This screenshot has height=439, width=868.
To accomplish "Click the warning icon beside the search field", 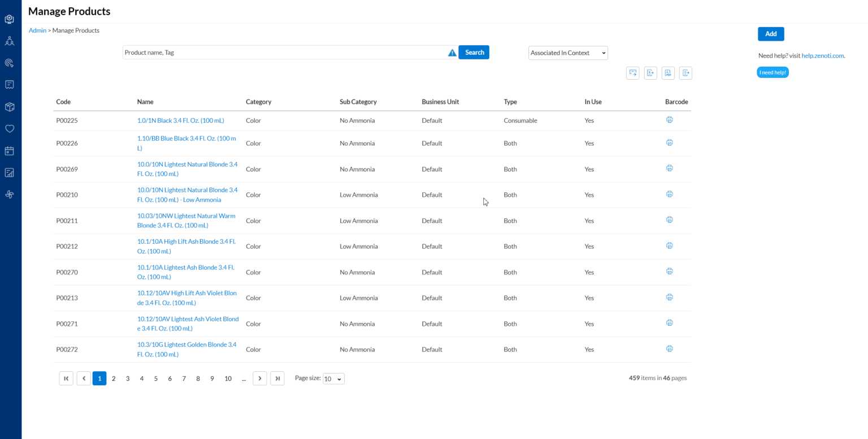I will point(452,52).
